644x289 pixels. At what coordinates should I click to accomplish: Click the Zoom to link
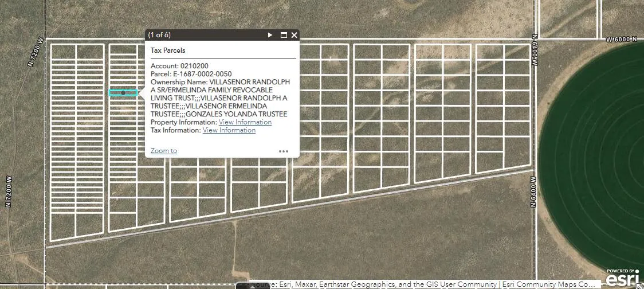163,151
